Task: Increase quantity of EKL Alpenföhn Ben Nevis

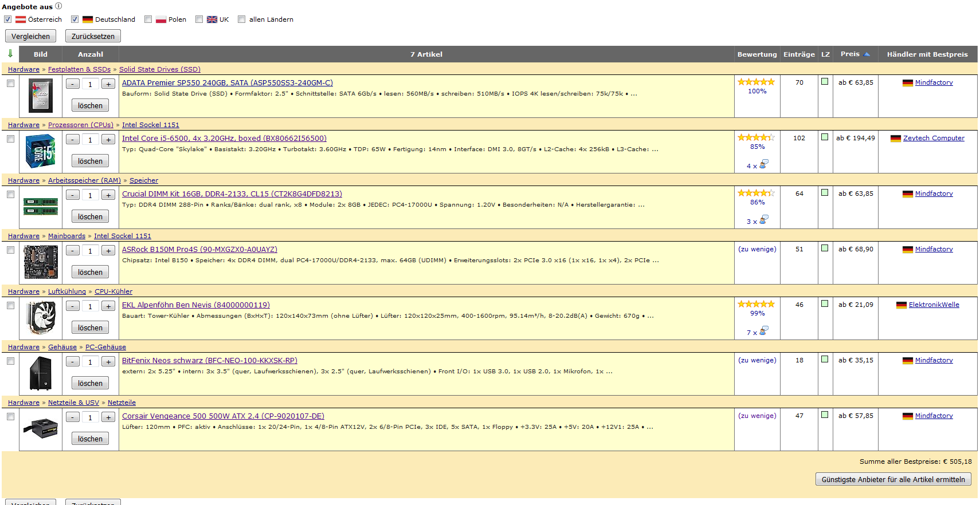Action: pyautogui.click(x=108, y=306)
